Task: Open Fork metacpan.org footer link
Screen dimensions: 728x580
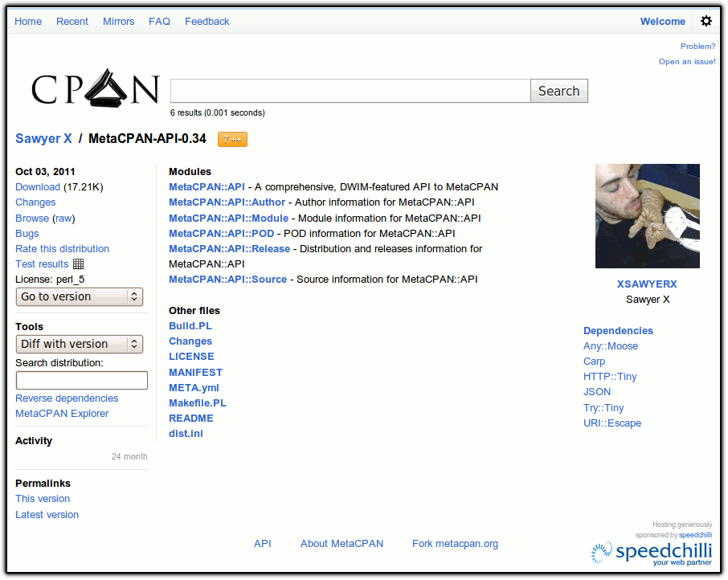Action: (x=455, y=544)
